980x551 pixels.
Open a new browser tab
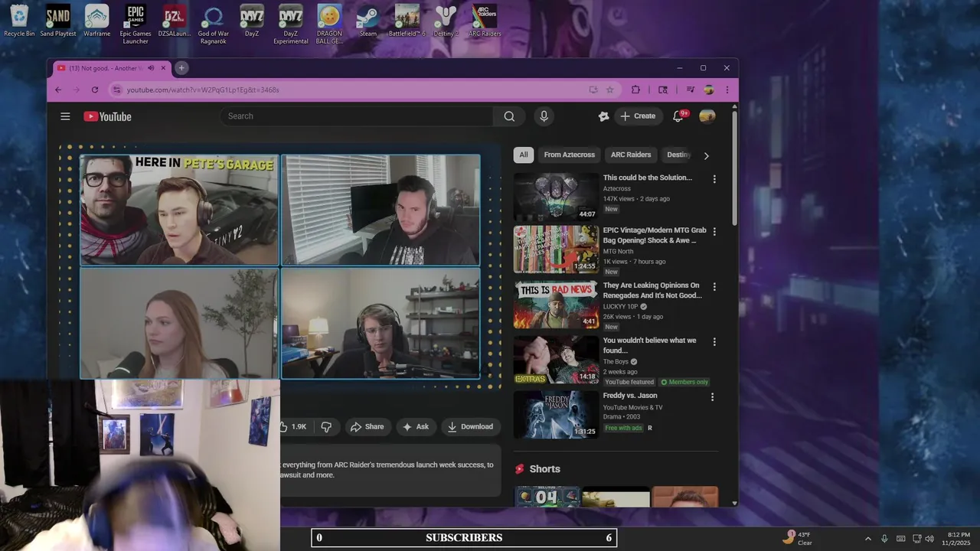181,68
